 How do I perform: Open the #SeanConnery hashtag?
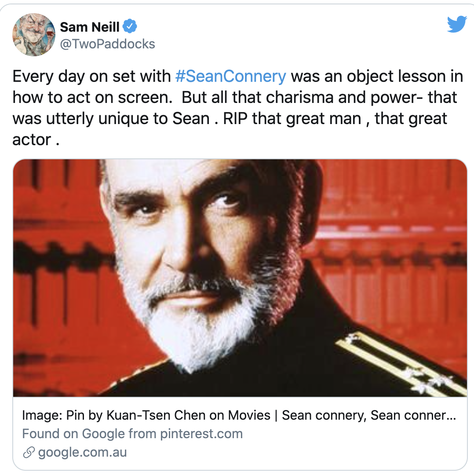click(231, 76)
